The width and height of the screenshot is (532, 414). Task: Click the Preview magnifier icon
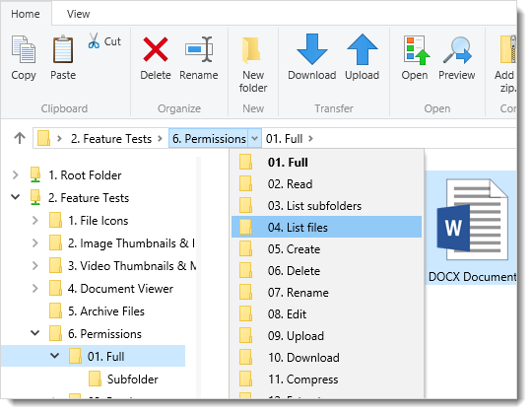pyautogui.click(x=457, y=50)
